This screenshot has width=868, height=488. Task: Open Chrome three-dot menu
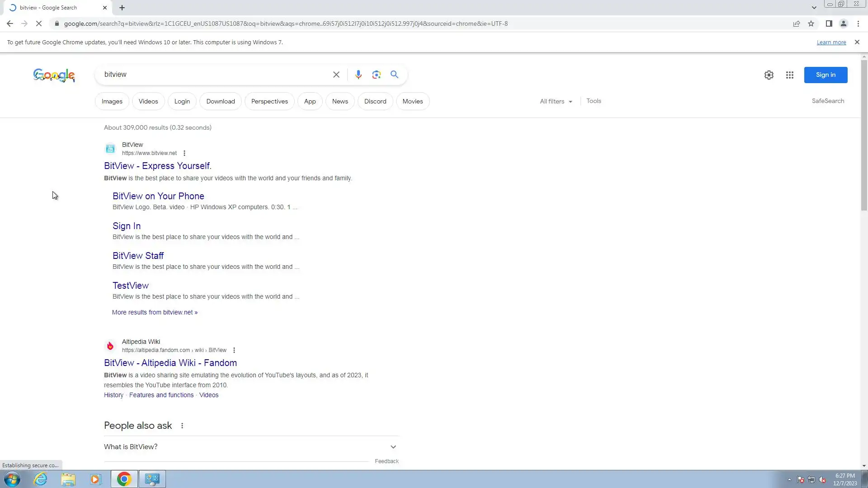pos(858,23)
